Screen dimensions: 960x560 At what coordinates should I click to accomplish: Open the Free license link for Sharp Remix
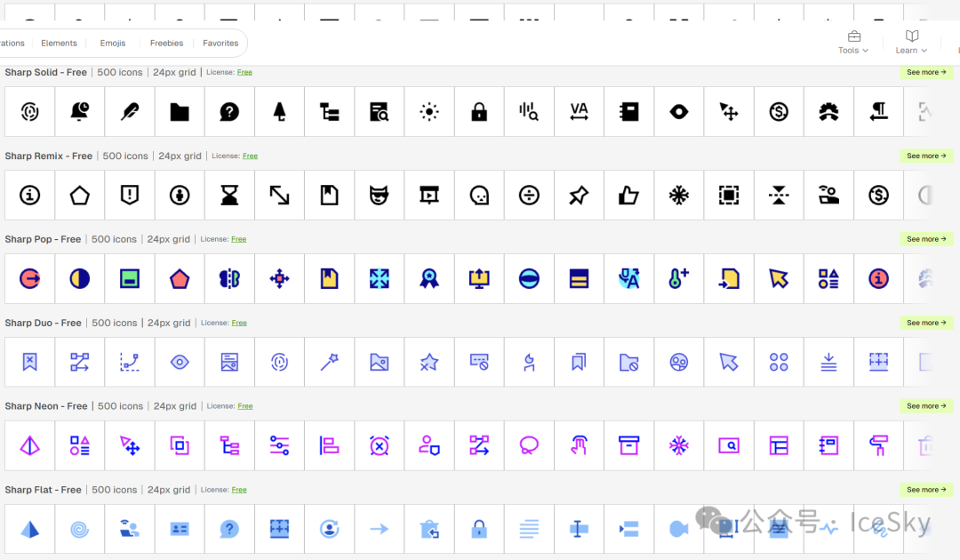250,156
